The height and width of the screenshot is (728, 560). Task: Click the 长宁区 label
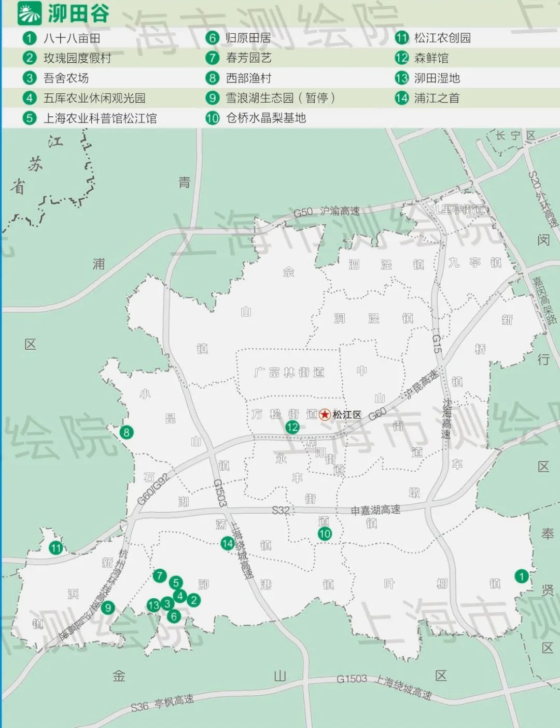[515, 136]
